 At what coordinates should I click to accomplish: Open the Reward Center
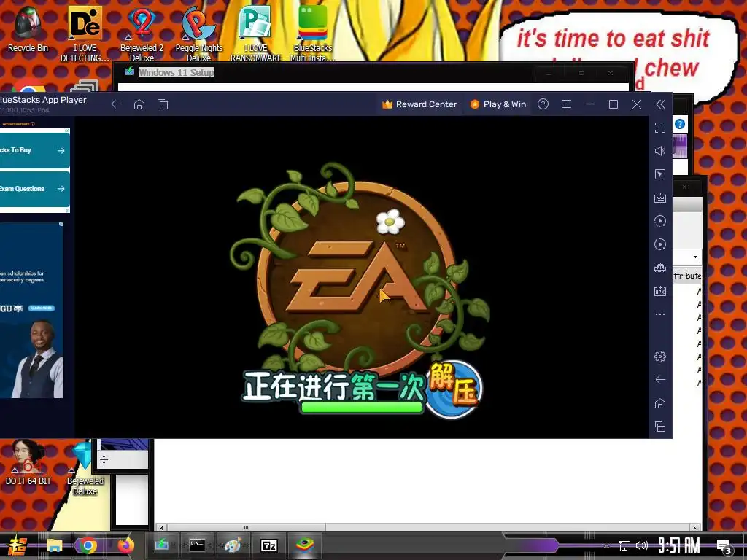(x=419, y=104)
